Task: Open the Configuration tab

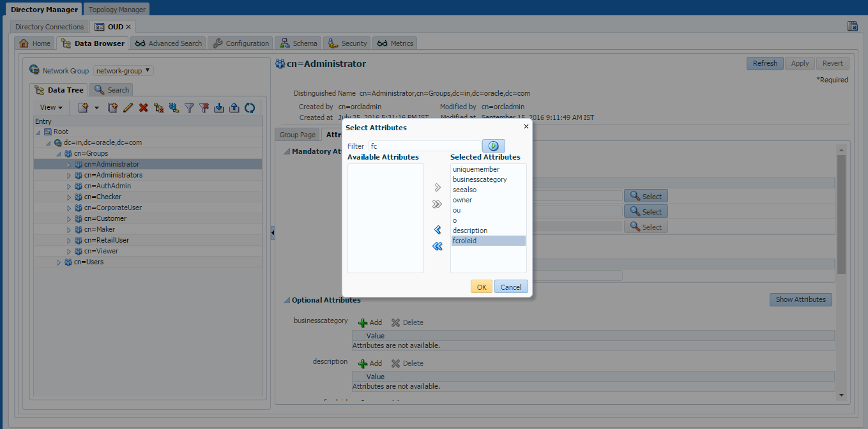Action: (241, 43)
